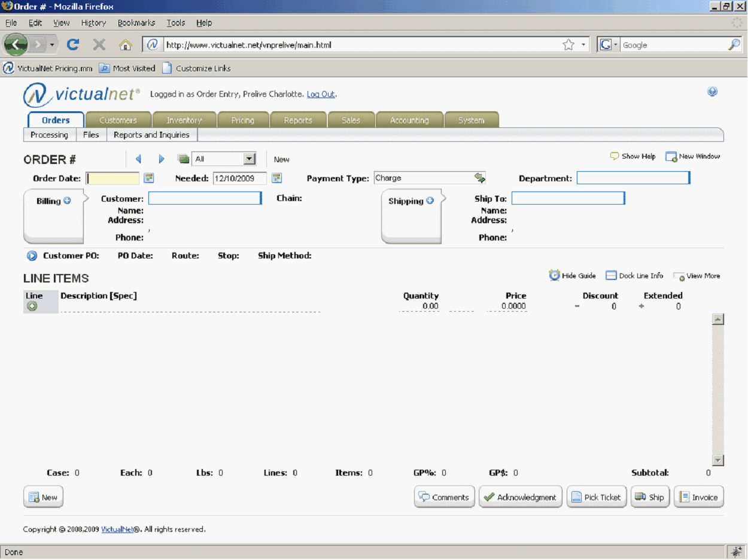
Task: Click the Log Out link
Action: 321,95
